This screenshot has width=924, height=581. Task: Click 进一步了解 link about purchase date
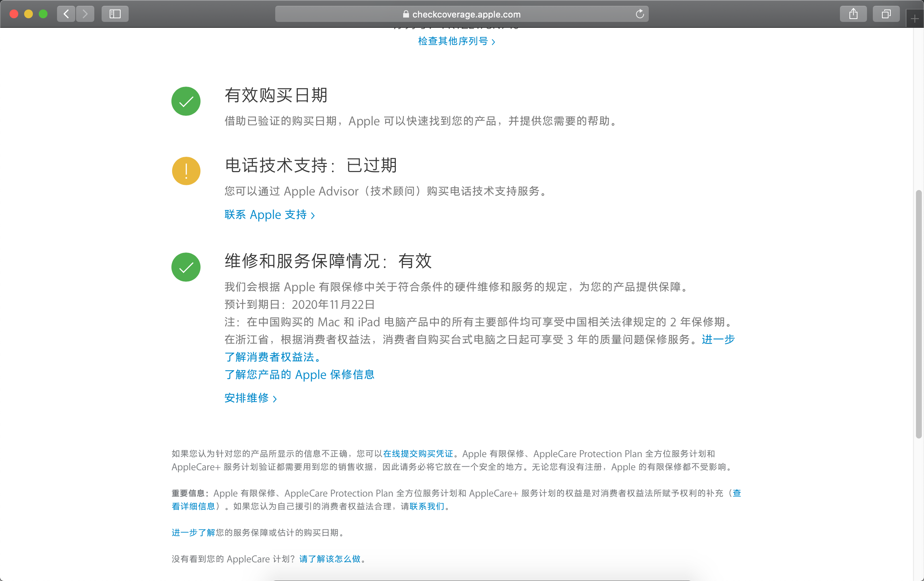[x=193, y=532]
